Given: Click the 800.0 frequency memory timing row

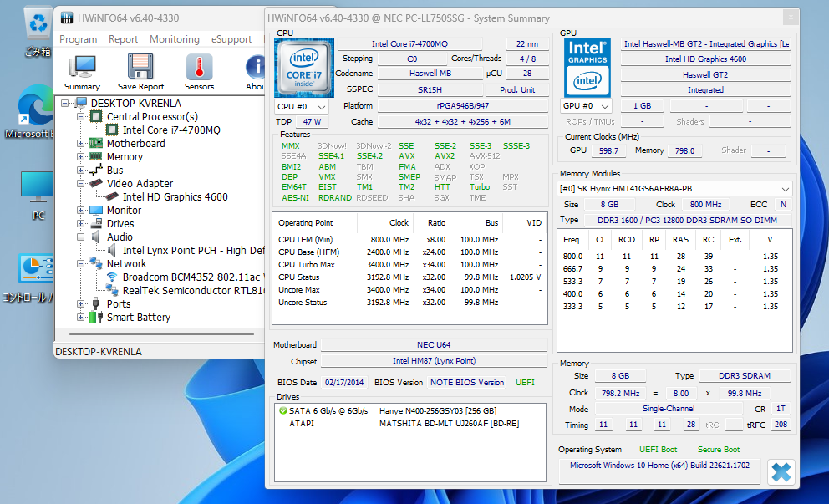Looking at the screenshot, I should coord(674,256).
